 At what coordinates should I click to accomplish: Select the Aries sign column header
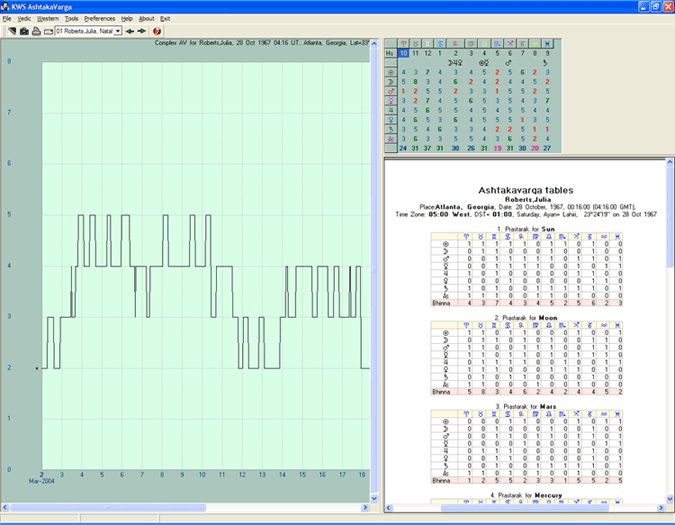point(403,43)
